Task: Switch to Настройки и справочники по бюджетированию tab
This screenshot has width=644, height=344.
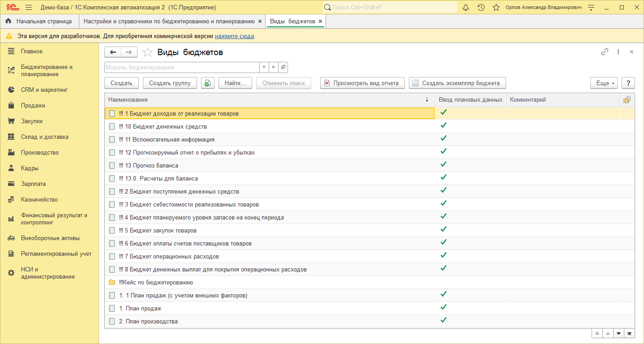Action: click(x=169, y=21)
